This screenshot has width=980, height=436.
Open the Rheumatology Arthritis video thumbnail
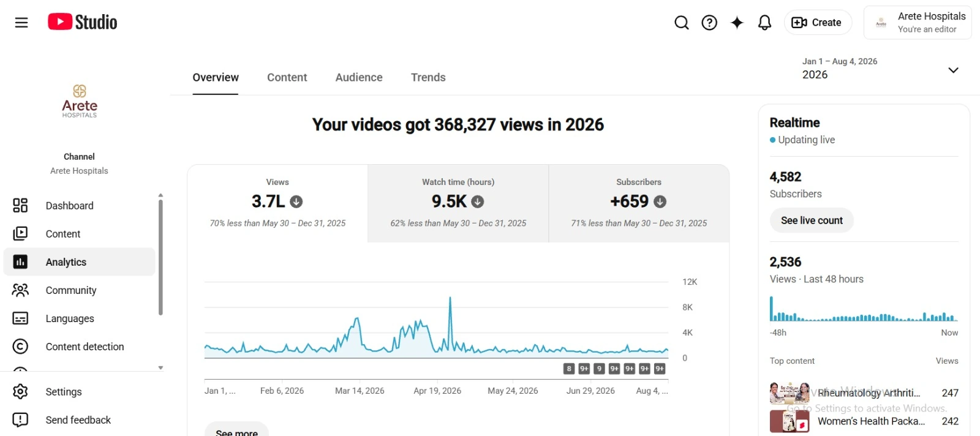pyautogui.click(x=790, y=393)
